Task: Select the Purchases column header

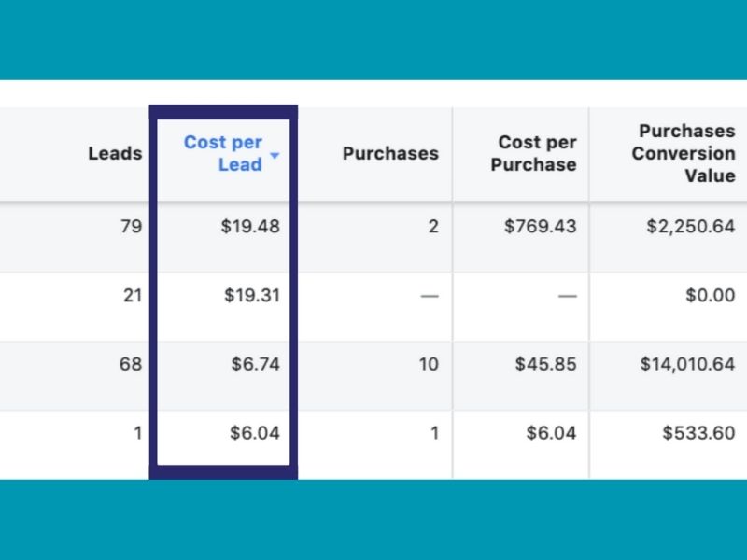Action: point(390,153)
